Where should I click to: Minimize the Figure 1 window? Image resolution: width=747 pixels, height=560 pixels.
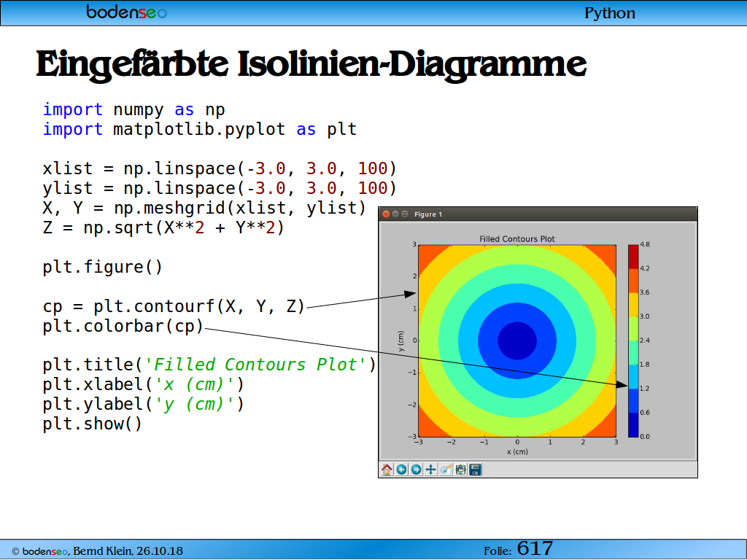(395, 214)
